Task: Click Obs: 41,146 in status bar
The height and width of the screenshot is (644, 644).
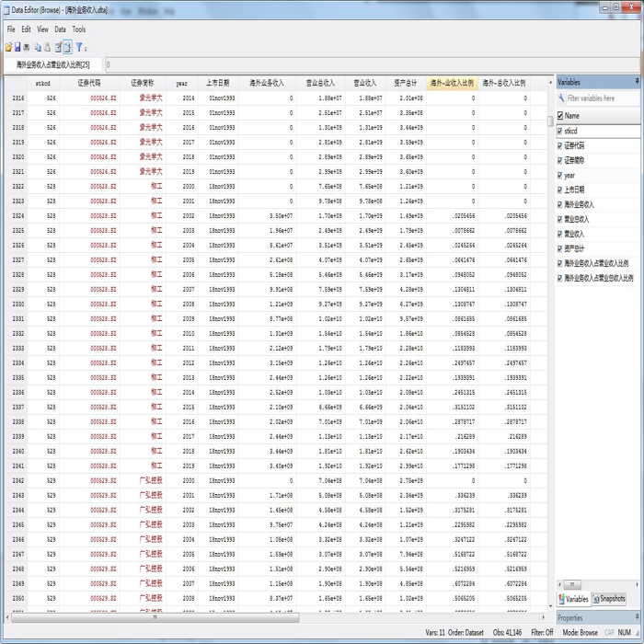Action: (507, 633)
